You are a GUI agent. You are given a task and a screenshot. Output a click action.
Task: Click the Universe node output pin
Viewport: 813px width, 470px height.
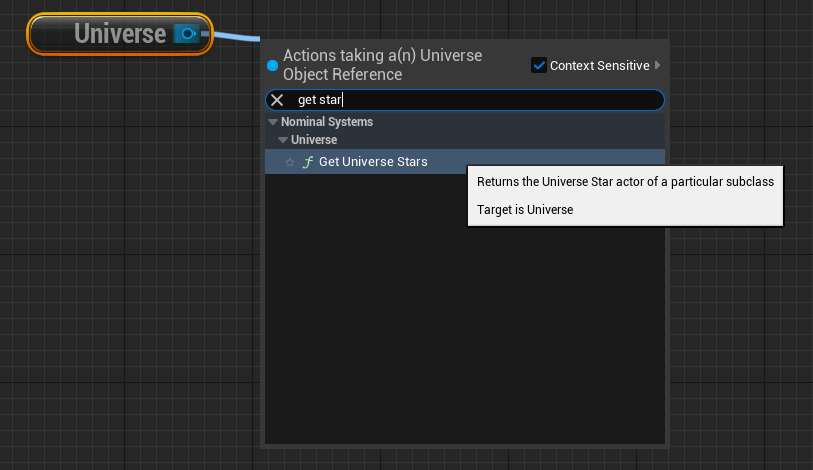point(187,34)
